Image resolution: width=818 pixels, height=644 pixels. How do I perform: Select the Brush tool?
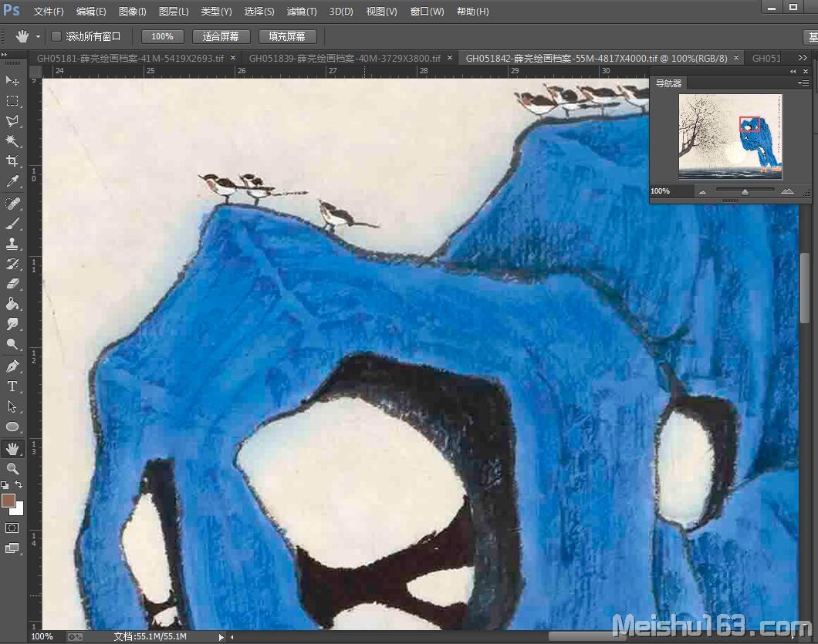point(12,224)
